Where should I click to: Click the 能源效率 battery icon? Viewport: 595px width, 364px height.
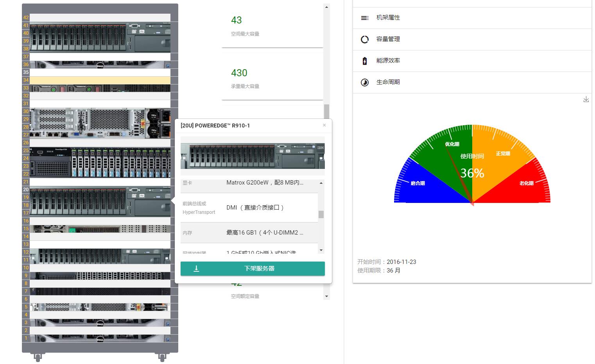(x=364, y=61)
